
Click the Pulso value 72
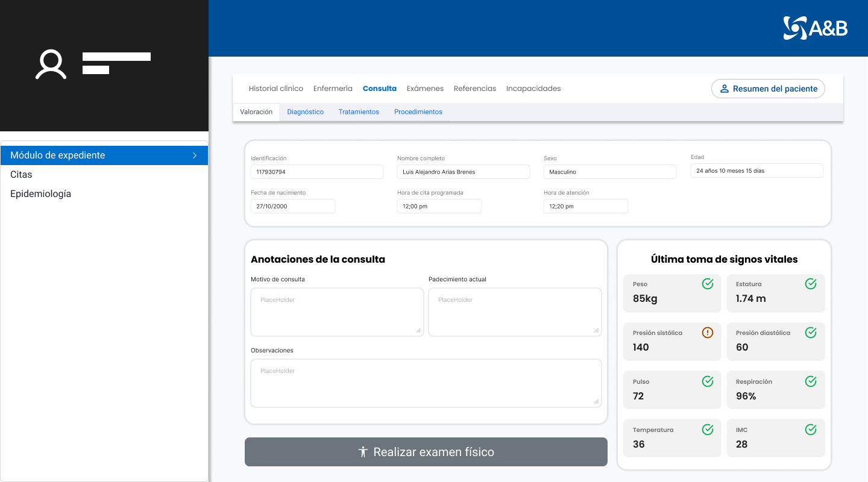pyautogui.click(x=638, y=396)
